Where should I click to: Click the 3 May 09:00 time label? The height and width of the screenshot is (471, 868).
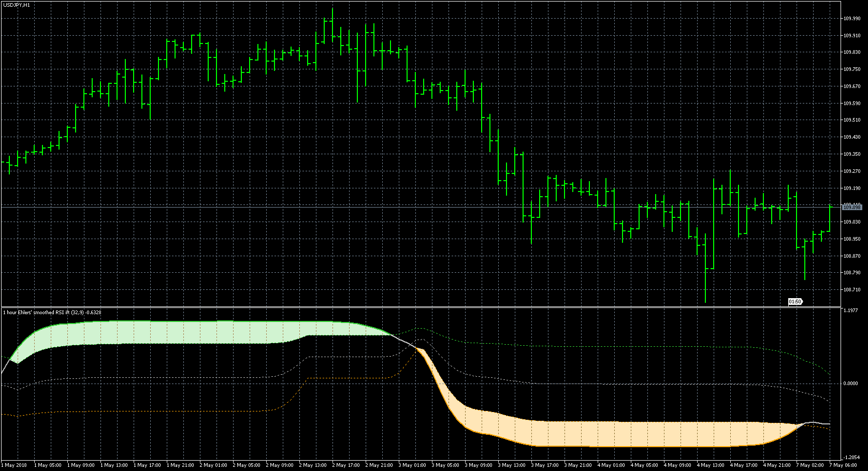pos(479,465)
